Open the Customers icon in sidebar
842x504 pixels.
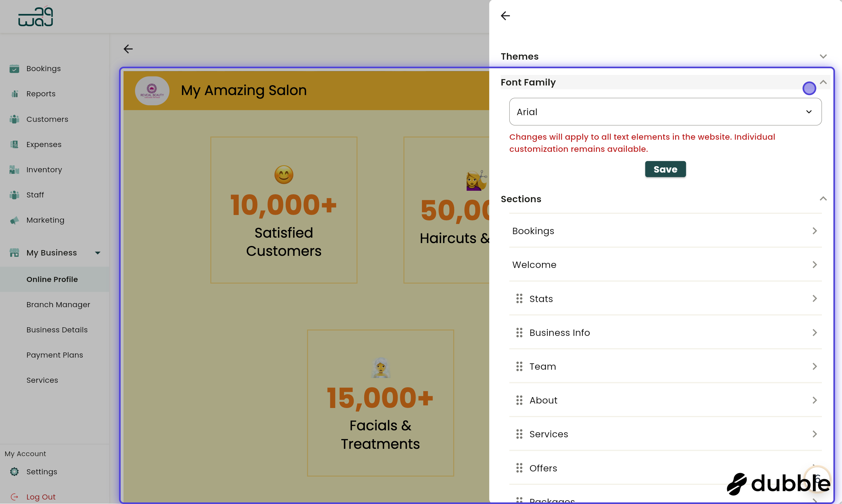pyautogui.click(x=14, y=119)
